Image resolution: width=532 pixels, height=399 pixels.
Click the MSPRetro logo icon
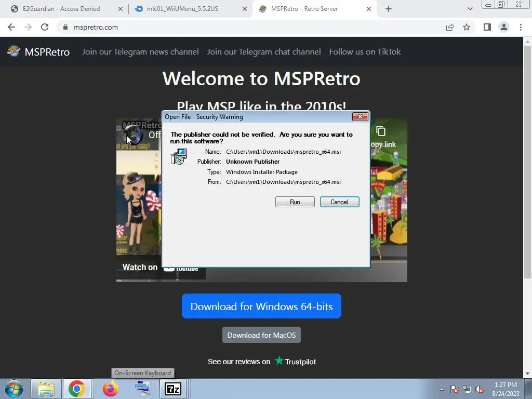[14, 51]
